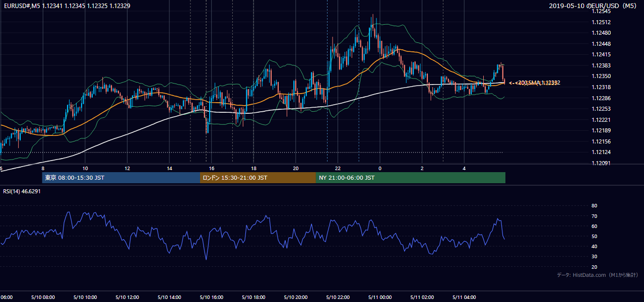Click hour label 12 below the price chart
The width and height of the screenshot is (644, 302).
tap(127, 168)
